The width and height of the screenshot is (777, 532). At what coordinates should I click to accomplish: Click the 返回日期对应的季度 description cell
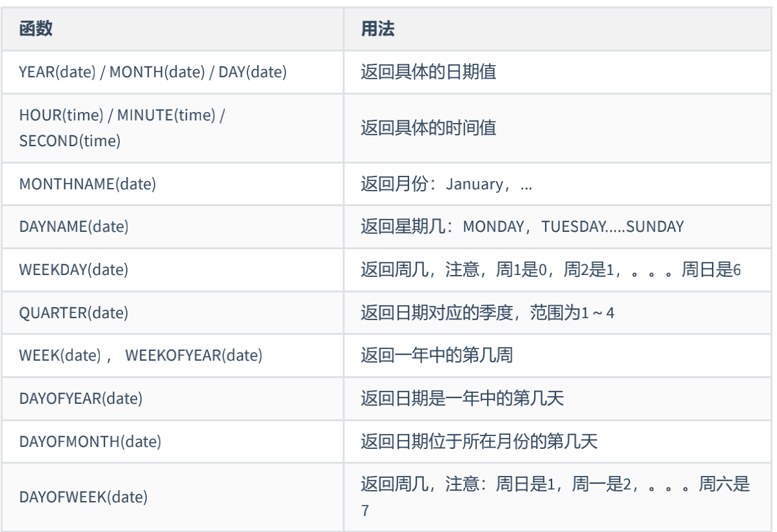tap(488, 313)
